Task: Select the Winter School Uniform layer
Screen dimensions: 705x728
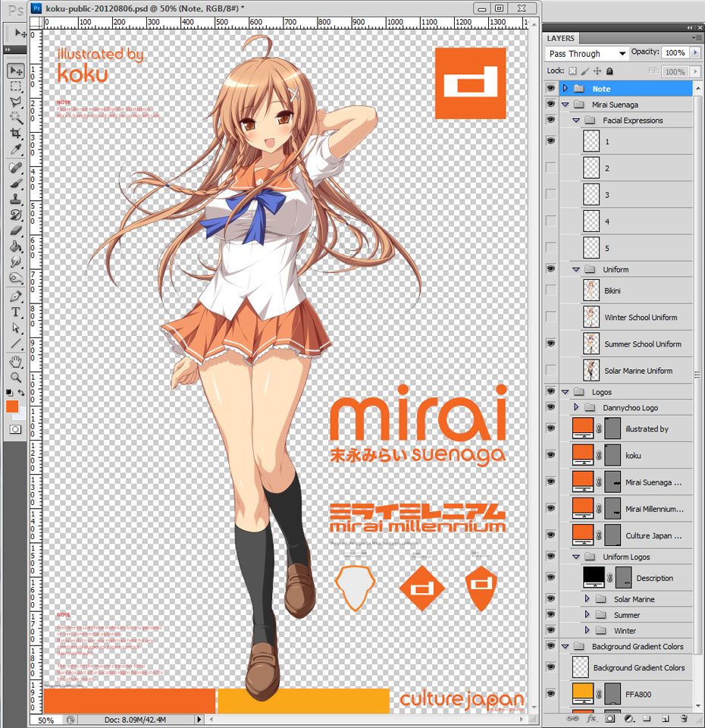Action: click(x=641, y=318)
